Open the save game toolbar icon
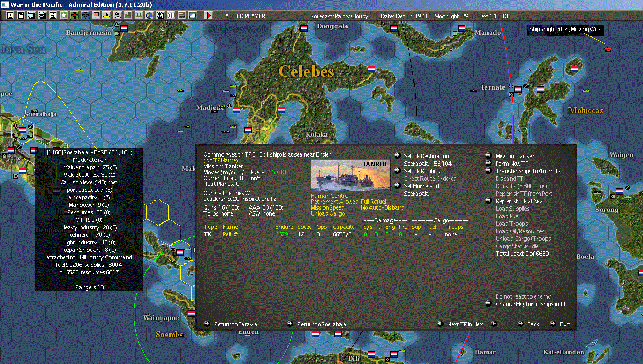The height and width of the screenshot is (364, 643). pos(10,16)
